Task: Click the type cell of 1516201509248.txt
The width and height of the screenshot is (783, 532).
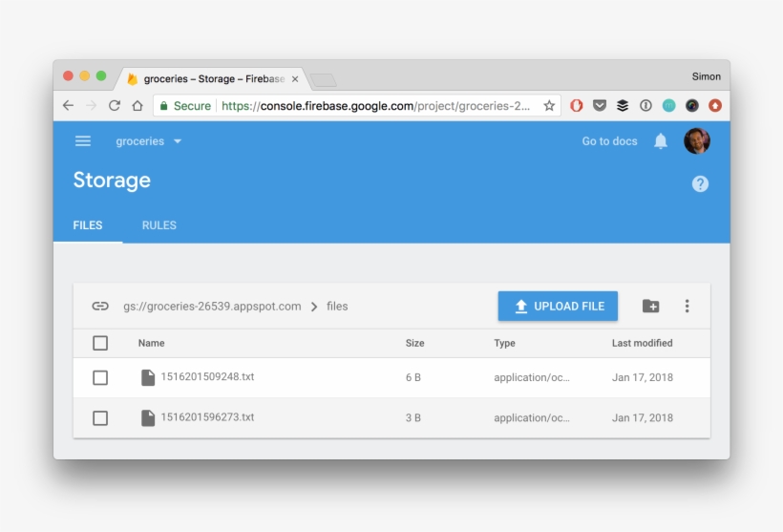Action: point(532,377)
